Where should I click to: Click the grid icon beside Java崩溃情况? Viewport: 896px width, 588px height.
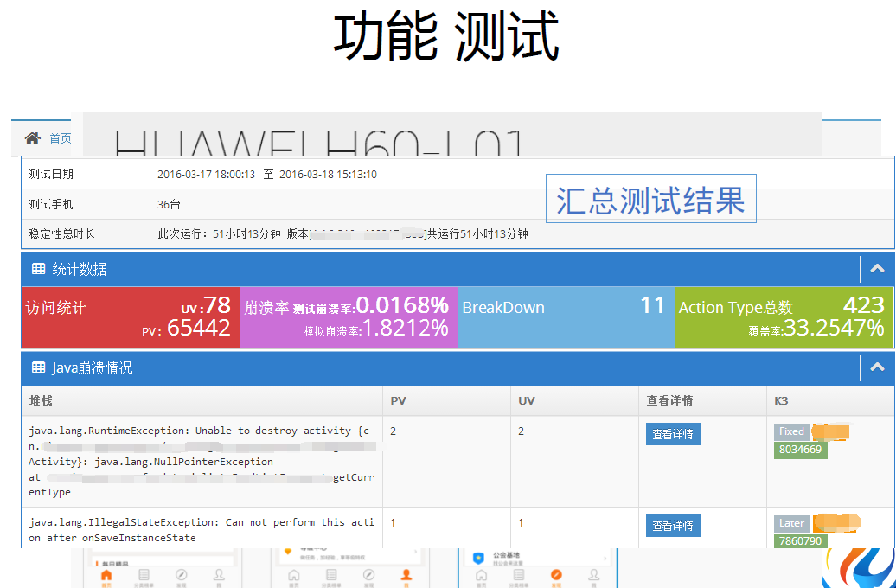click(38, 367)
